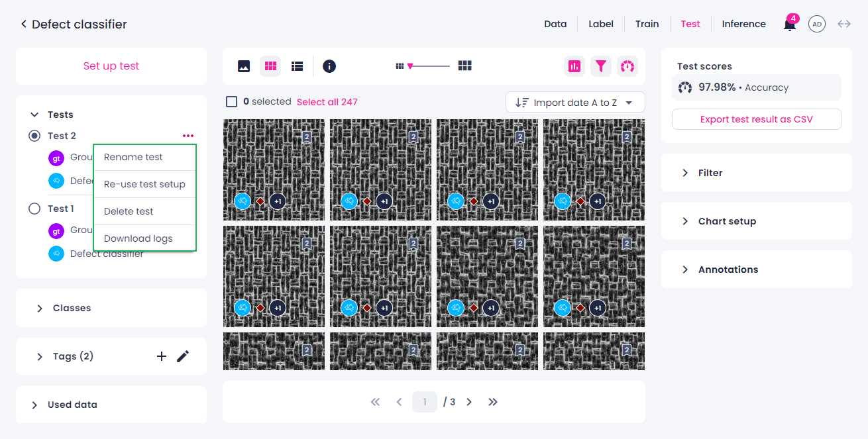Viewport: 868px width, 439px height.
Task: Toggle the filter funnel icon
Action: 601,66
